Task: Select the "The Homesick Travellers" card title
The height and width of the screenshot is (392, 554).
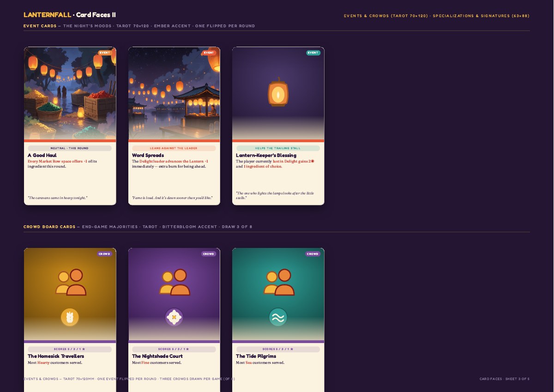Action: click(56, 356)
